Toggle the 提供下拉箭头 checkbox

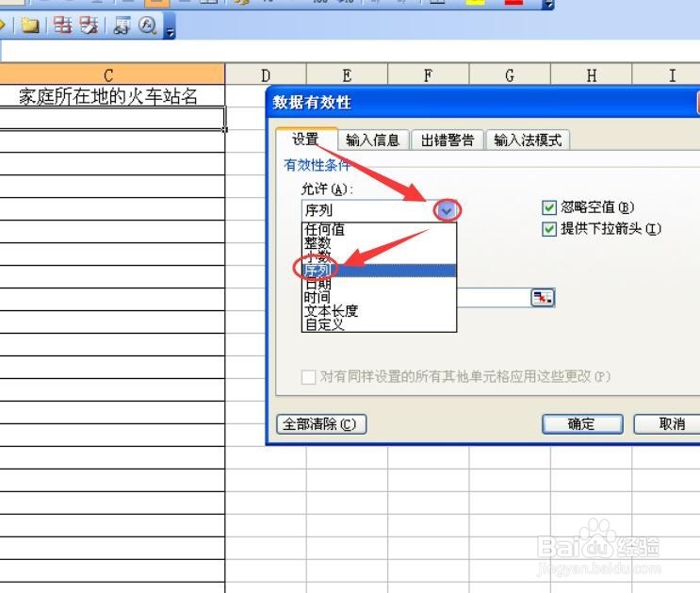548,229
